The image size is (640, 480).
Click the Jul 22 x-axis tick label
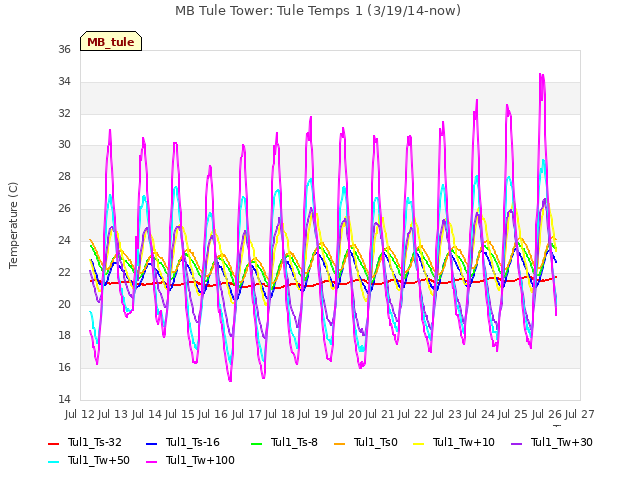click(414, 414)
